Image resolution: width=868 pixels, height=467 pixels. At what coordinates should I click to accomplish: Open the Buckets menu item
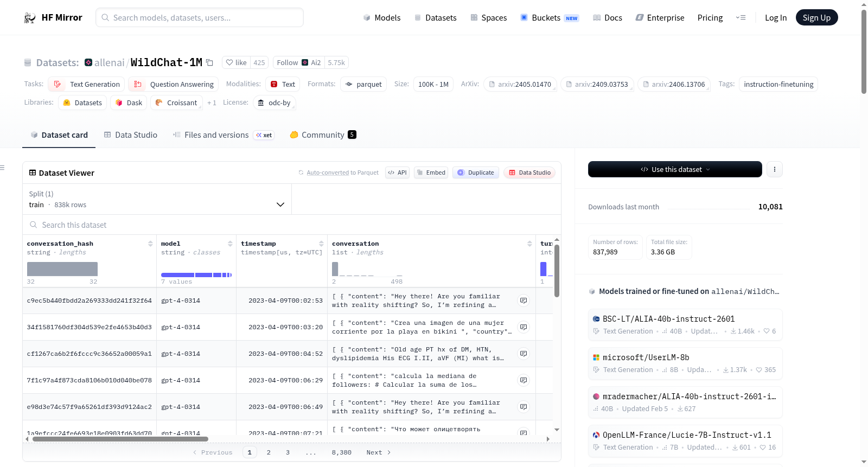(550, 17)
